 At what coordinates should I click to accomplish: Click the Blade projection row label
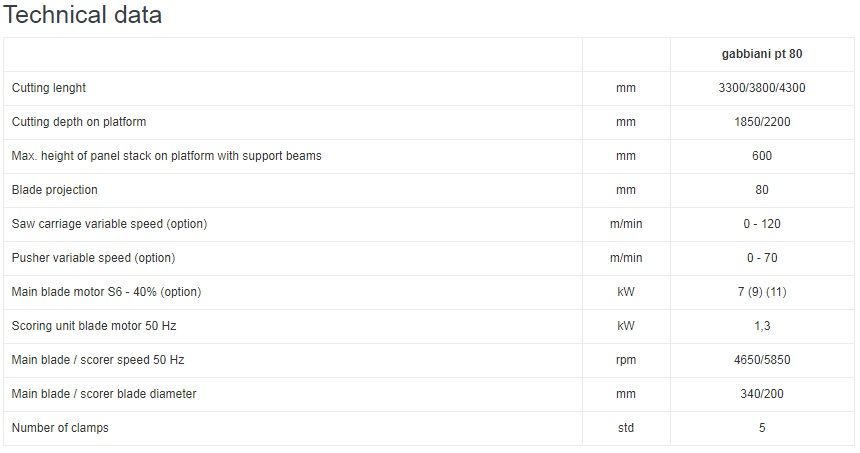click(x=55, y=190)
